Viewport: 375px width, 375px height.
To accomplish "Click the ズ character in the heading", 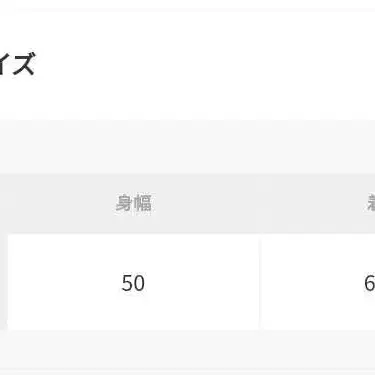I will [23, 64].
